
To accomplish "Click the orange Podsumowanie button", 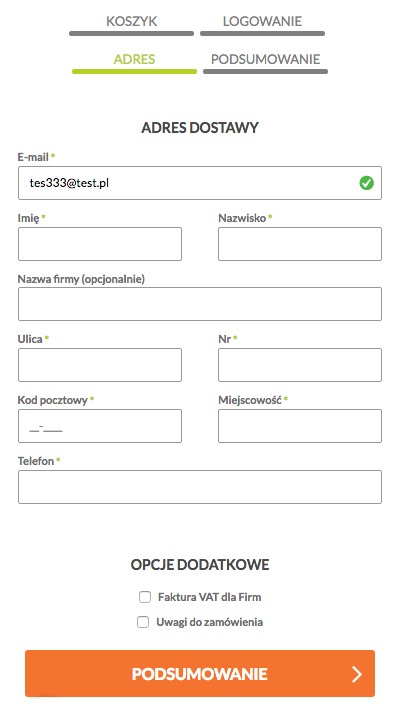I will click(200, 673).
